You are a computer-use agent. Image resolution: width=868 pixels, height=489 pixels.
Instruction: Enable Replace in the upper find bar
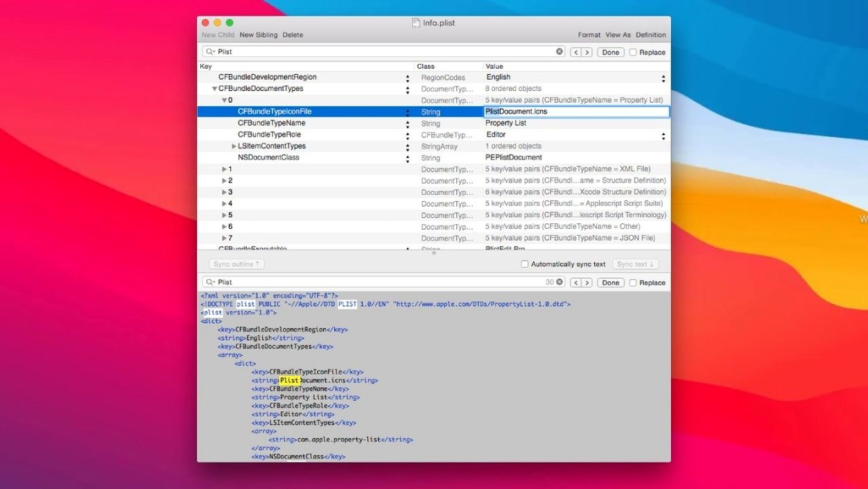pyautogui.click(x=633, y=52)
